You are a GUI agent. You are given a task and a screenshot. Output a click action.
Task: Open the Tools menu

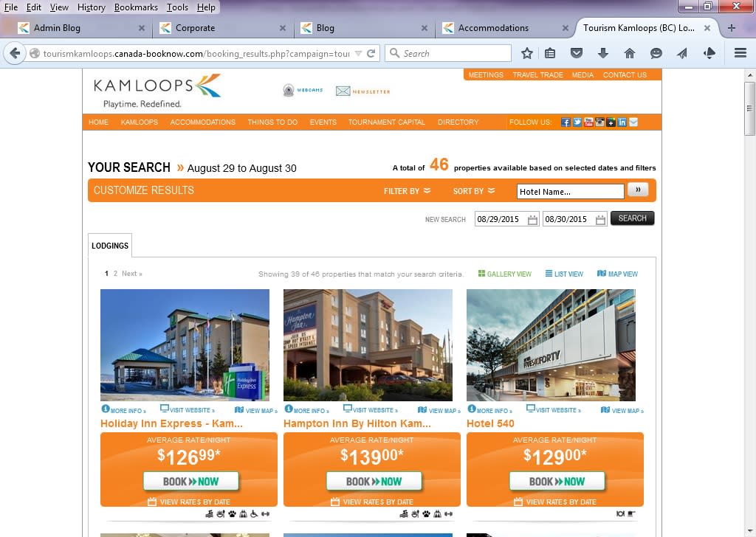pos(177,7)
